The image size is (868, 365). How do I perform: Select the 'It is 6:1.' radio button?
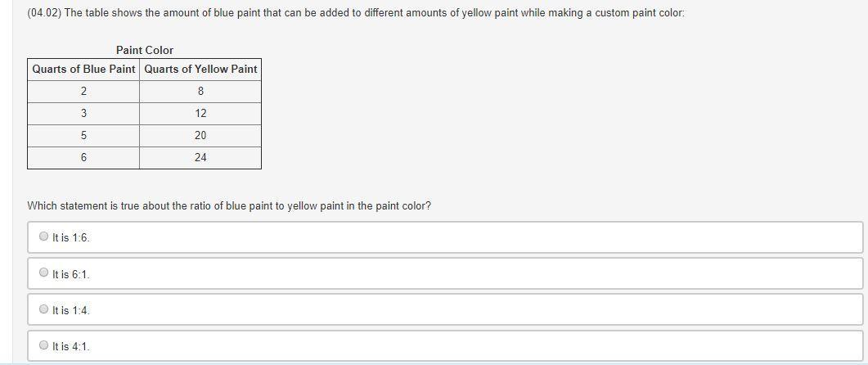43,273
